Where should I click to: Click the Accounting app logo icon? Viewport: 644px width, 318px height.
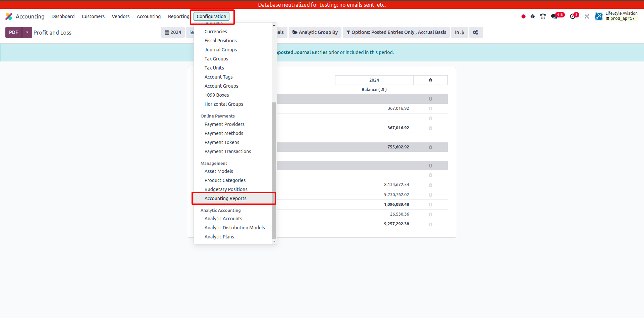pos(9,16)
